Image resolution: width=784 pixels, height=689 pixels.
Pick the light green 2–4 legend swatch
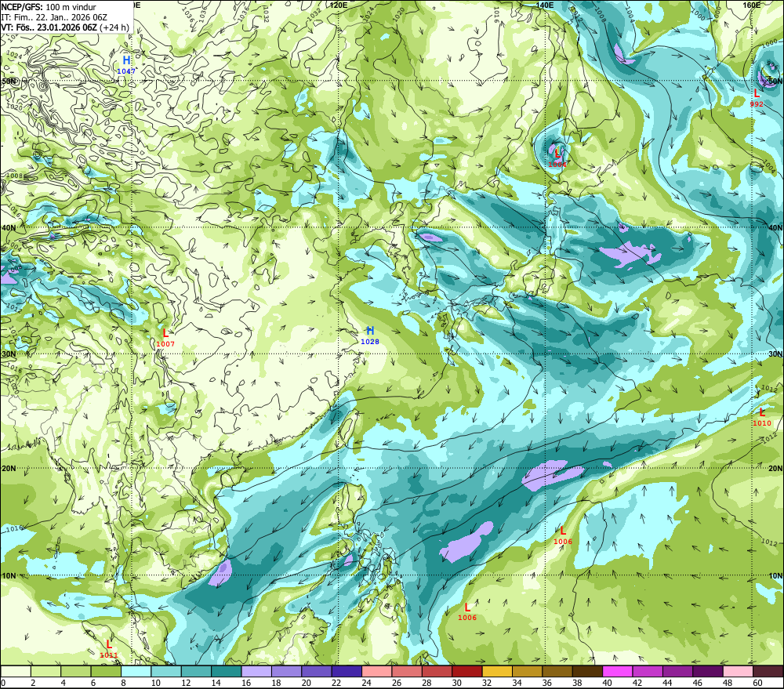(x=46, y=671)
